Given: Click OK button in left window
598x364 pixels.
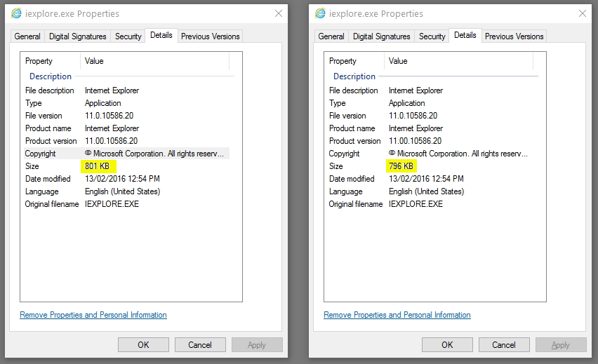Looking at the screenshot, I should [143, 344].
